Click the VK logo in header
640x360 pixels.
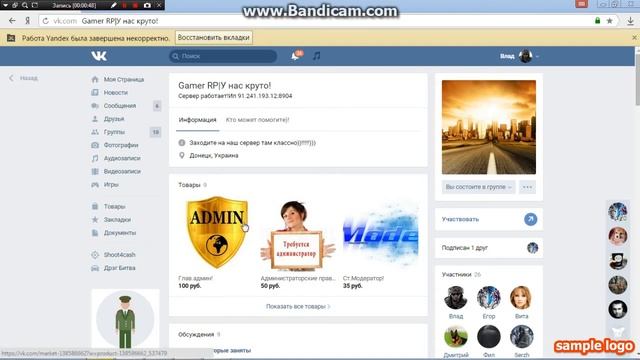[99, 56]
